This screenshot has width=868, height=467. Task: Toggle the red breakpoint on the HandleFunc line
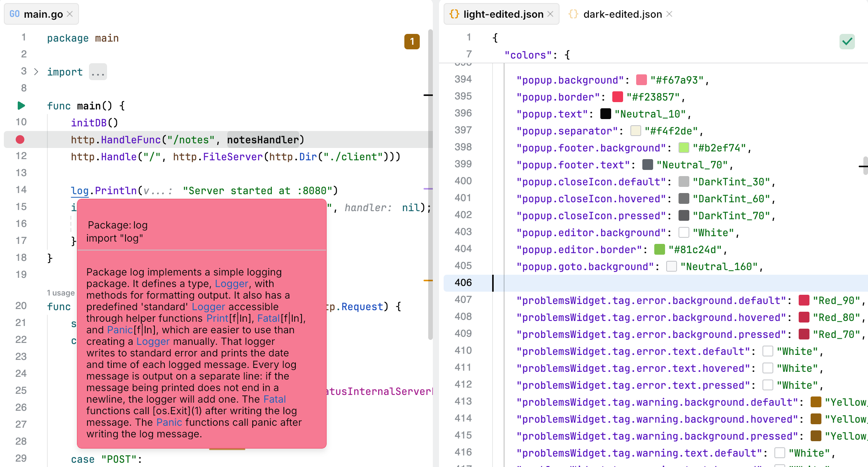pos(20,139)
